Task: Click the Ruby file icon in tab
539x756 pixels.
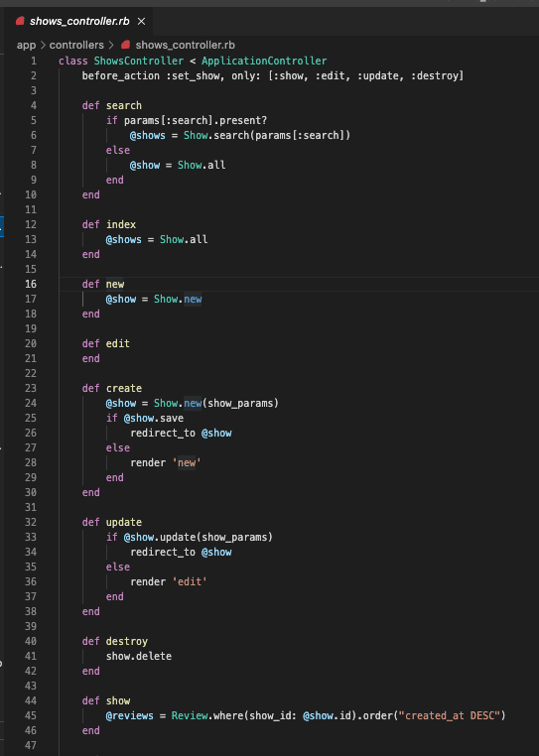Action: tap(20, 21)
